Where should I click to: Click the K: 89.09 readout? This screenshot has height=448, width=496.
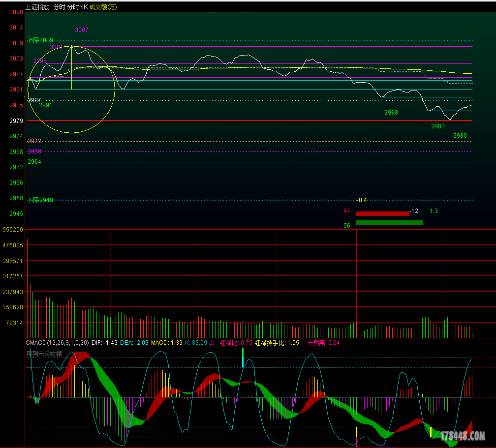tap(196, 343)
